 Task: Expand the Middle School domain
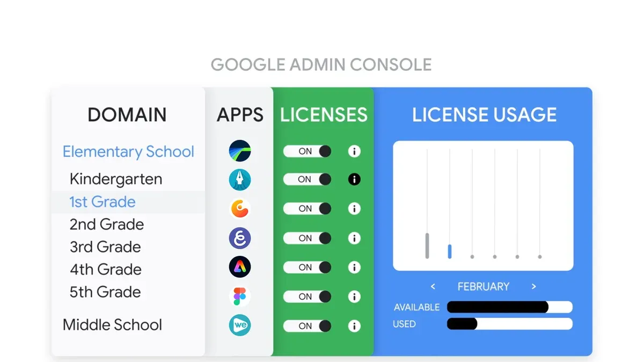pos(112,324)
